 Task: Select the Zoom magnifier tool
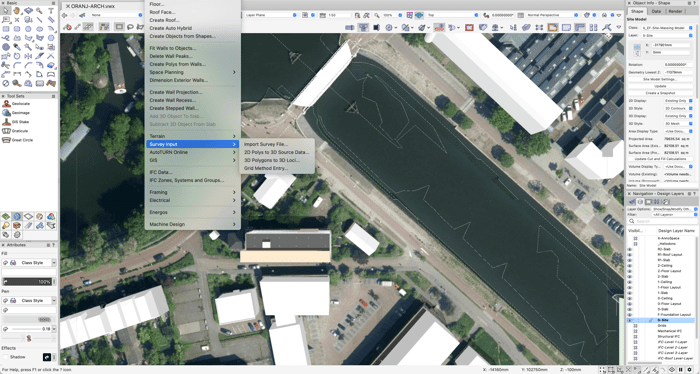tap(40, 10)
